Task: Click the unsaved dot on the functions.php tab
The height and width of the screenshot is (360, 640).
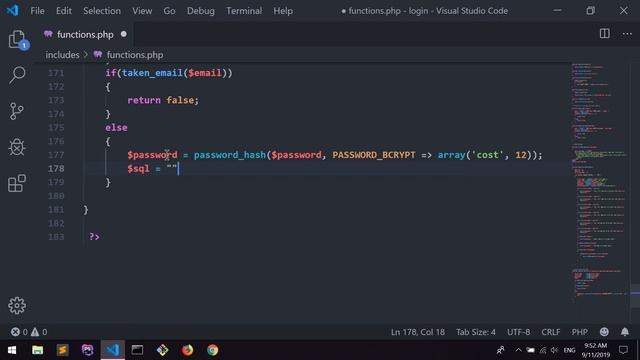Action: pyautogui.click(x=124, y=34)
